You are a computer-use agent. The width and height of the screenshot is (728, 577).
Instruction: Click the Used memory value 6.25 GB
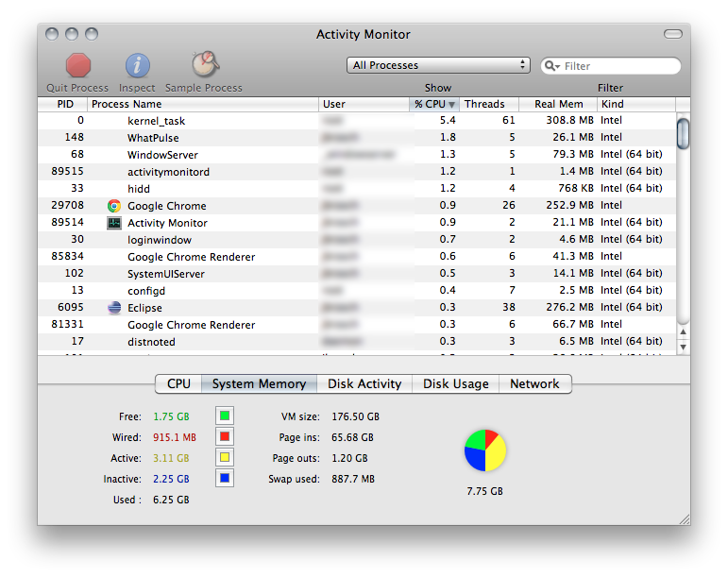171,500
